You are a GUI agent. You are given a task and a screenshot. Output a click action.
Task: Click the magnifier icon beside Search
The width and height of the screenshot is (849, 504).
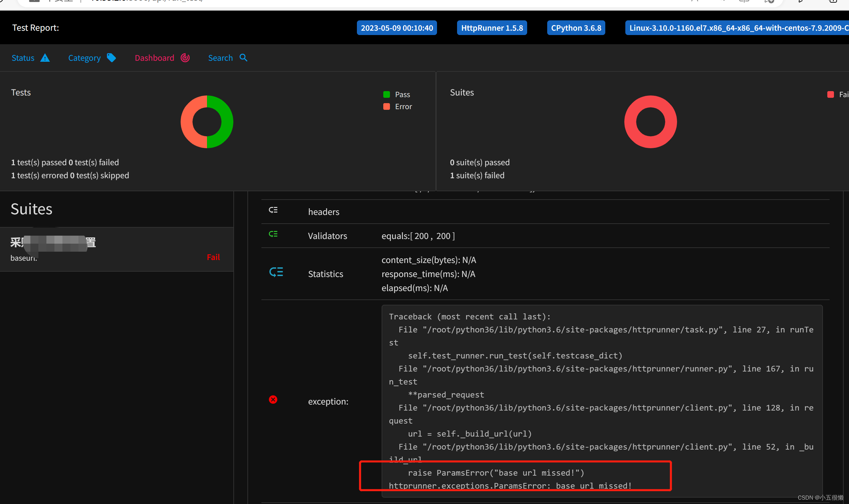click(x=243, y=58)
